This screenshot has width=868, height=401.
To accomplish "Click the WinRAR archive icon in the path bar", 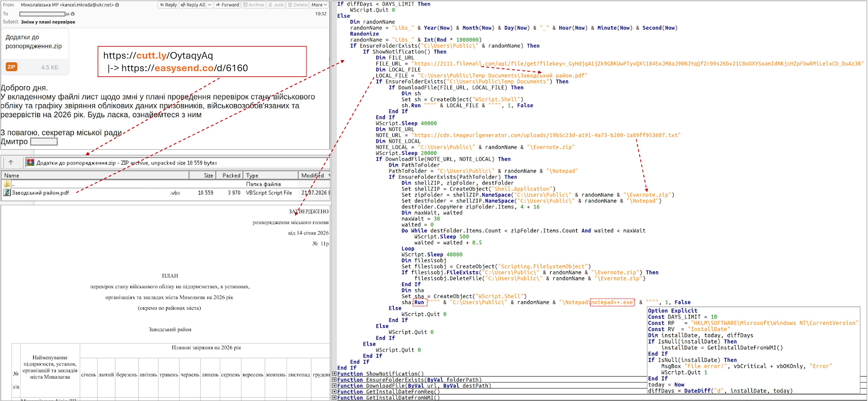I will coord(30,163).
